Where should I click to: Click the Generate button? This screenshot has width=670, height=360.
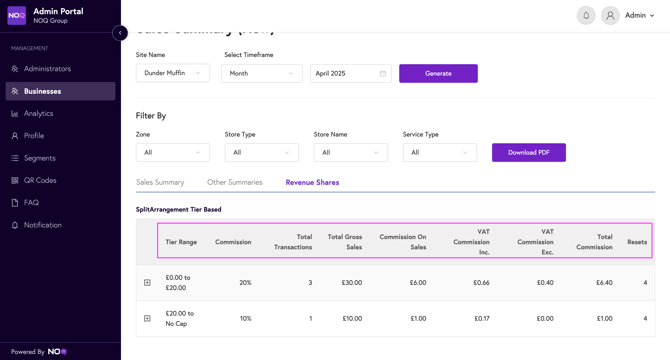click(438, 73)
